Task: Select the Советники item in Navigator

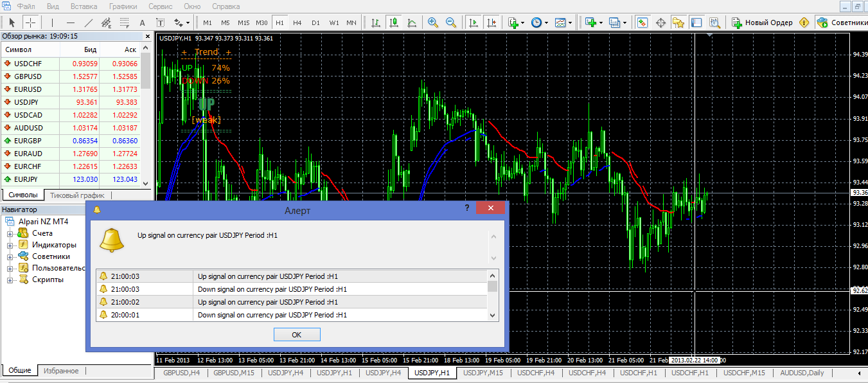Action: coord(51,256)
